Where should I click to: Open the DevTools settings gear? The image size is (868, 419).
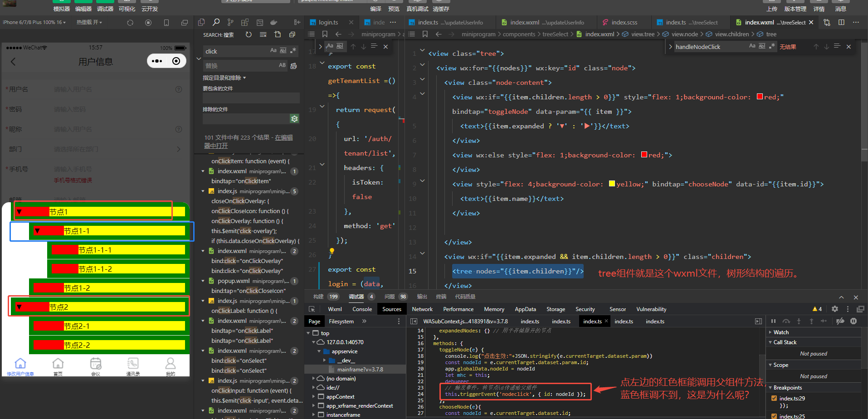click(x=834, y=309)
